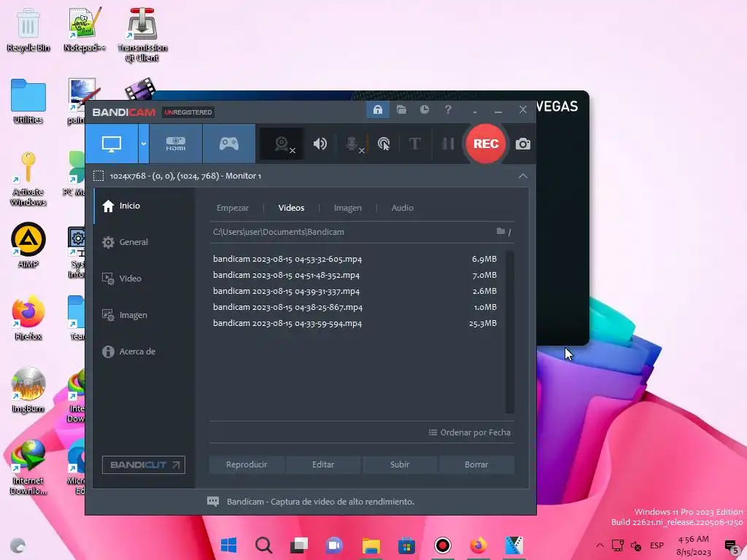This screenshot has height=560, width=747.
Task: Switch to the Empezar tab
Action: click(233, 208)
